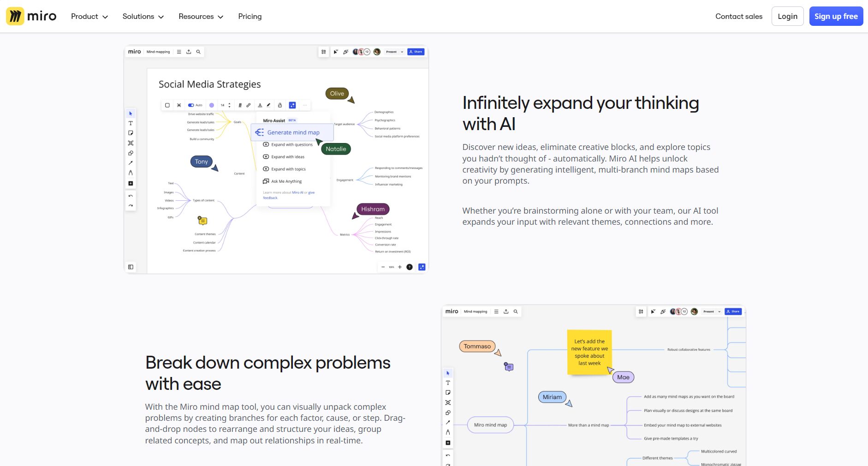Click the Login button
The height and width of the screenshot is (466, 868).
(787, 16)
